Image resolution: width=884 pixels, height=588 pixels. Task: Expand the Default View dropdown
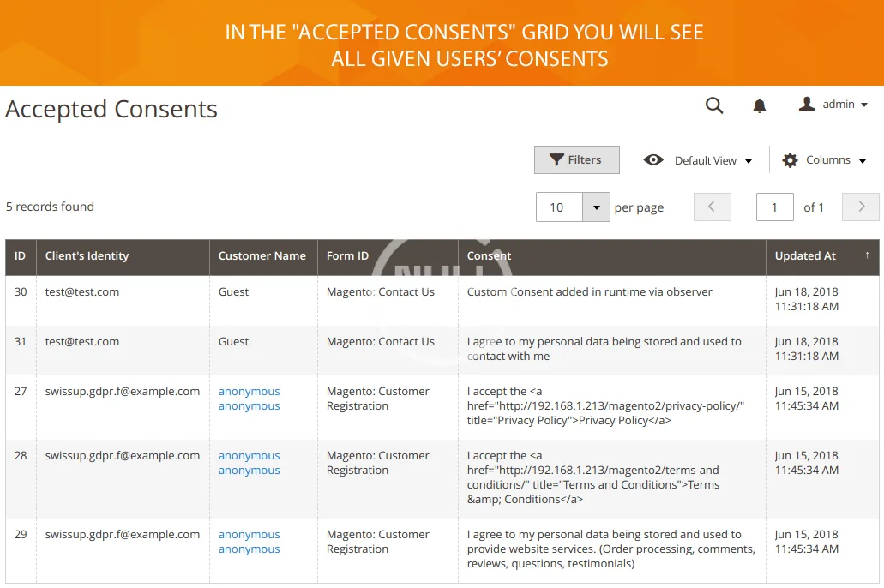point(749,161)
